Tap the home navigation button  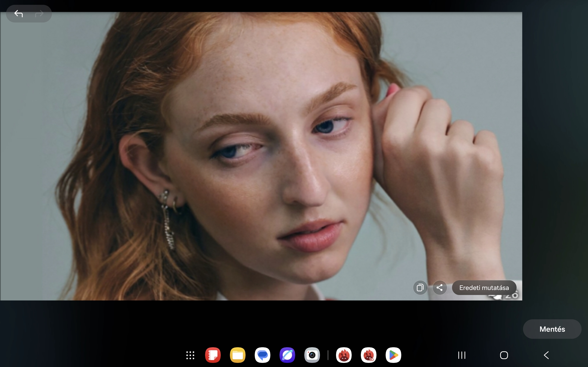(x=504, y=355)
